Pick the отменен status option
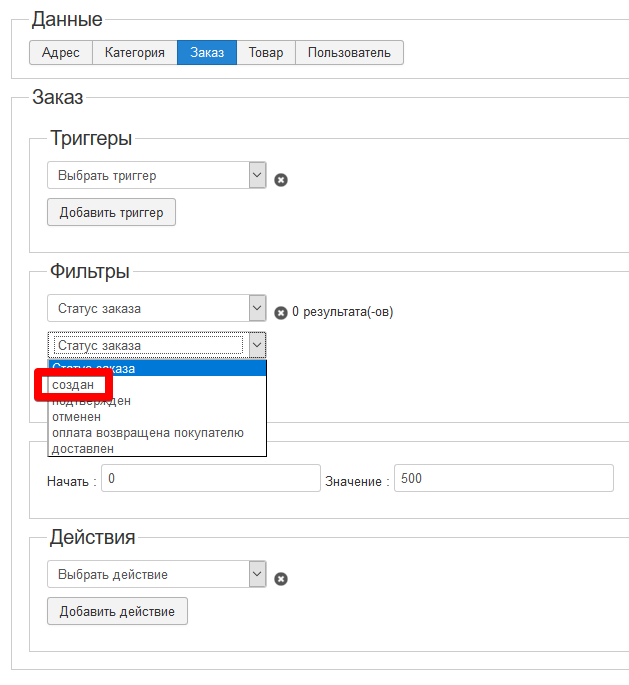This screenshot has width=629, height=685. (x=77, y=417)
